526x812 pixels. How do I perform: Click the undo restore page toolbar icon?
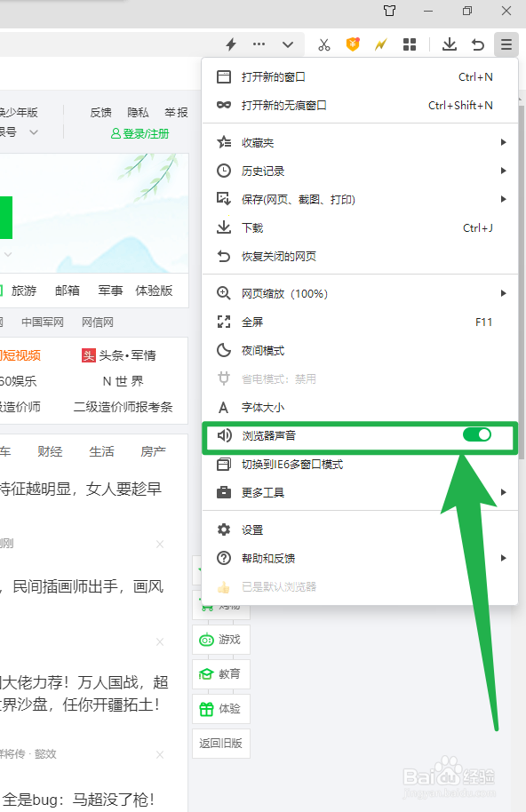pos(477,44)
